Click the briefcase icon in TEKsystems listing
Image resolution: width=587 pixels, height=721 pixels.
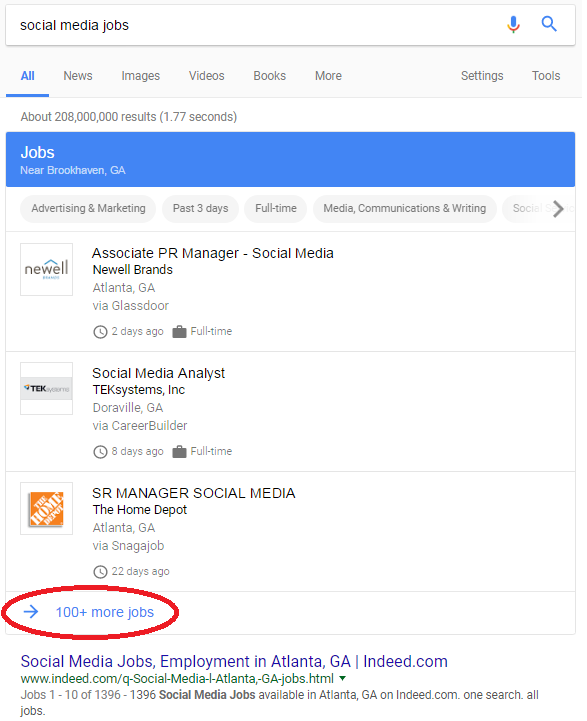[179, 452]
